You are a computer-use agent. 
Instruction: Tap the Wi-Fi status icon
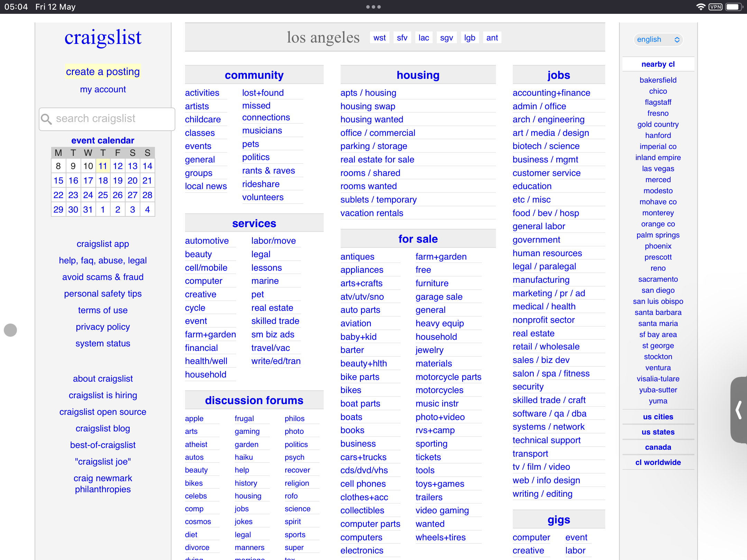tap(701, 7)
